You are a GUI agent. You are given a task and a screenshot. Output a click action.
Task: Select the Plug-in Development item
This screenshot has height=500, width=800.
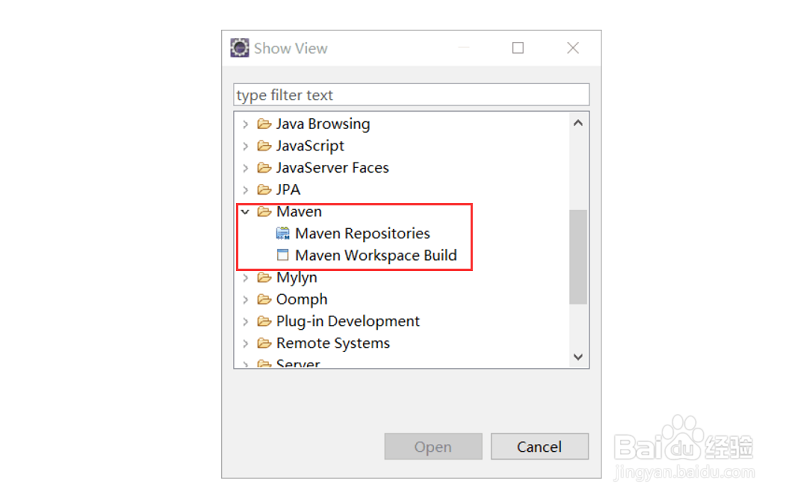(348, 322)
